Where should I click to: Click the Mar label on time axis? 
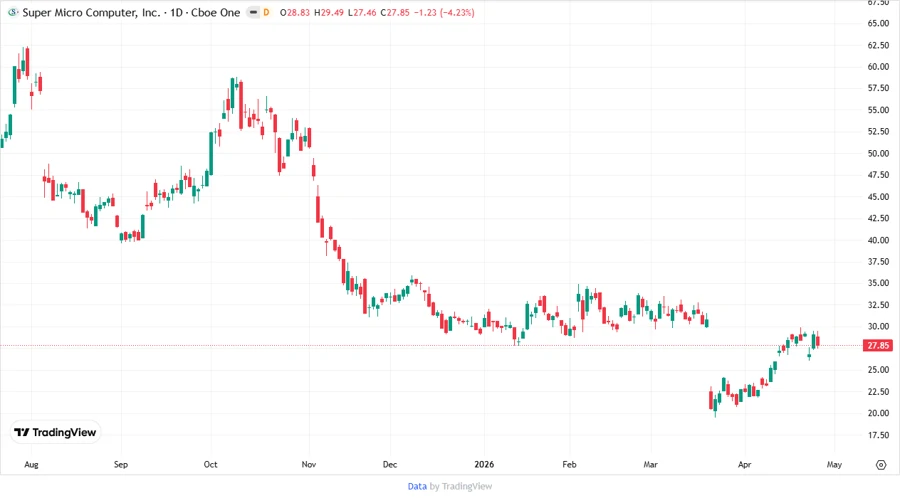pos(650,464)
